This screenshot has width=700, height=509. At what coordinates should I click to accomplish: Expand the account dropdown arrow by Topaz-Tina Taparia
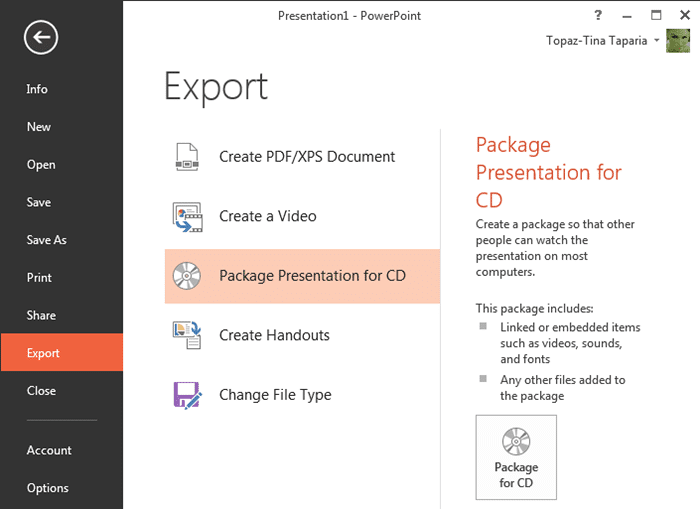click(x=657, y=40)
